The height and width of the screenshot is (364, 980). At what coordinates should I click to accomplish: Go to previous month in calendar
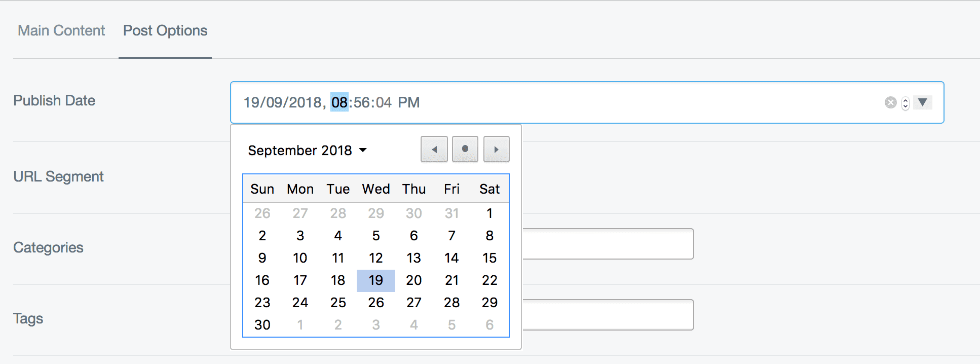tap(434, 150)
